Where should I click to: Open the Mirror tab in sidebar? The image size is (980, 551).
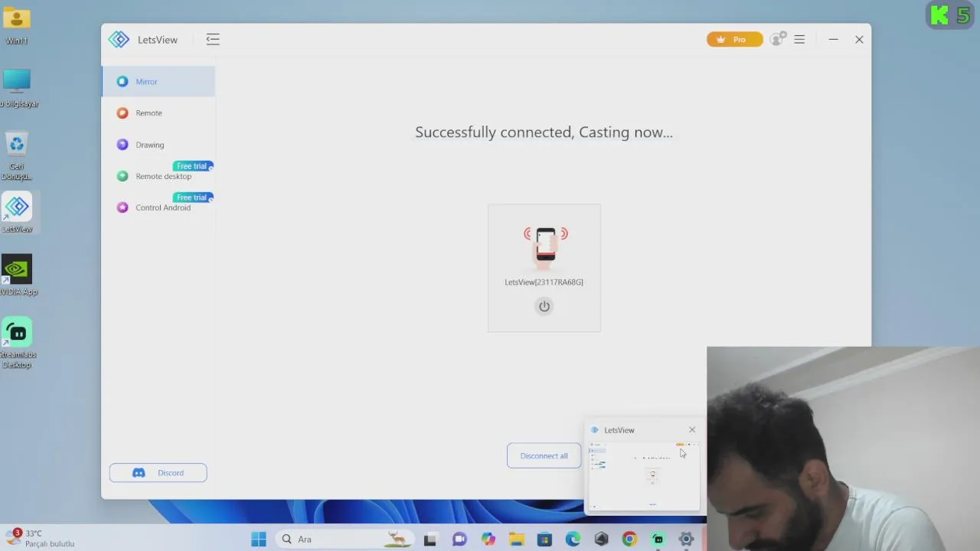click(158, 81)
